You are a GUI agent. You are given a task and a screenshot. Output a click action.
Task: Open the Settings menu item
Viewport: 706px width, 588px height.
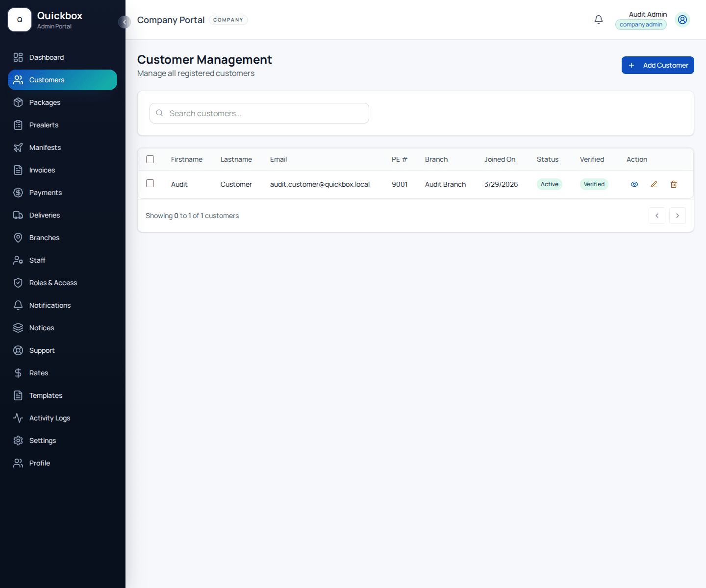(x=43, y=441)
